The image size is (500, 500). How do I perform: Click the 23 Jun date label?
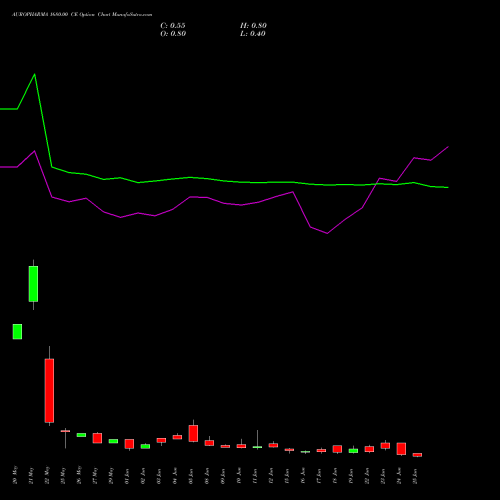pyautogui.click(x=383, y=476)
